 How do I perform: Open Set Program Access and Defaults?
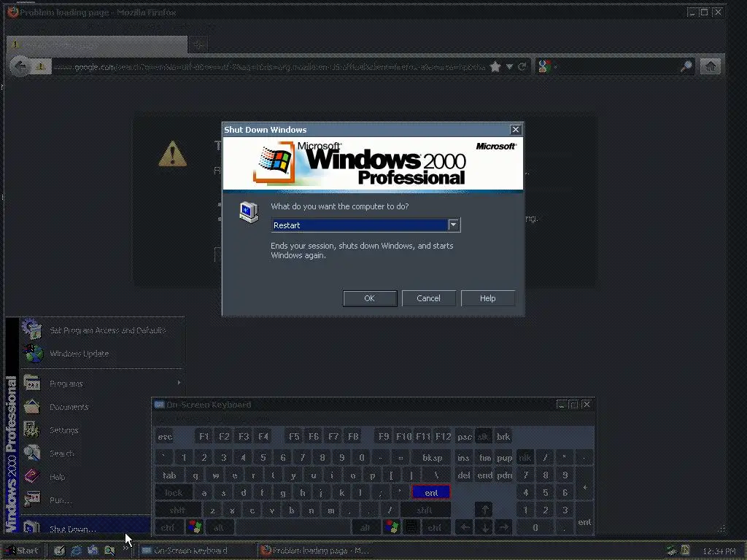click(102, 330)
